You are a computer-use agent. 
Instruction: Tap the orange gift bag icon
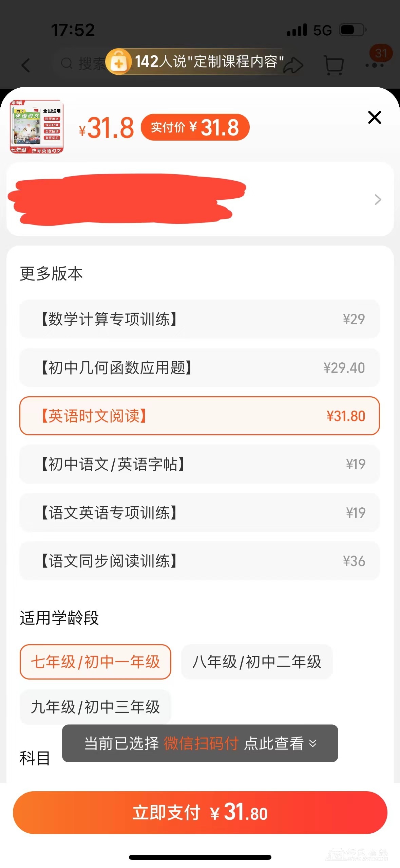(118, 62)
